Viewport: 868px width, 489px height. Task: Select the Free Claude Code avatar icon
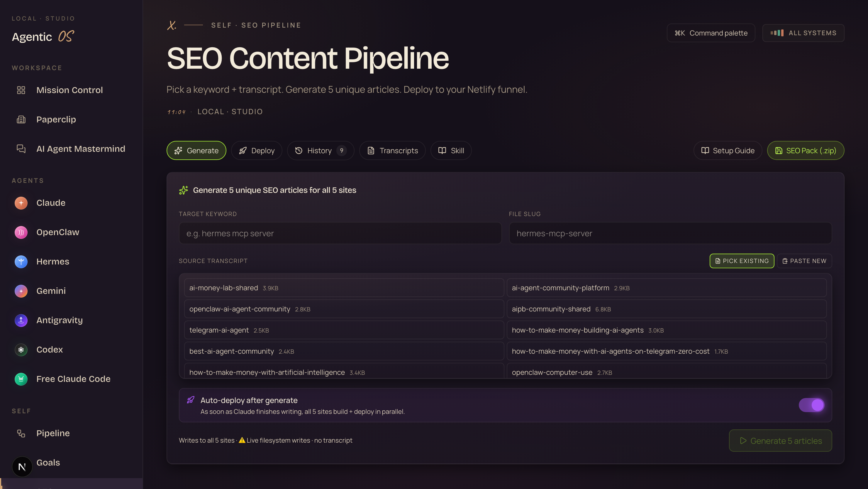tap(21, 379)
